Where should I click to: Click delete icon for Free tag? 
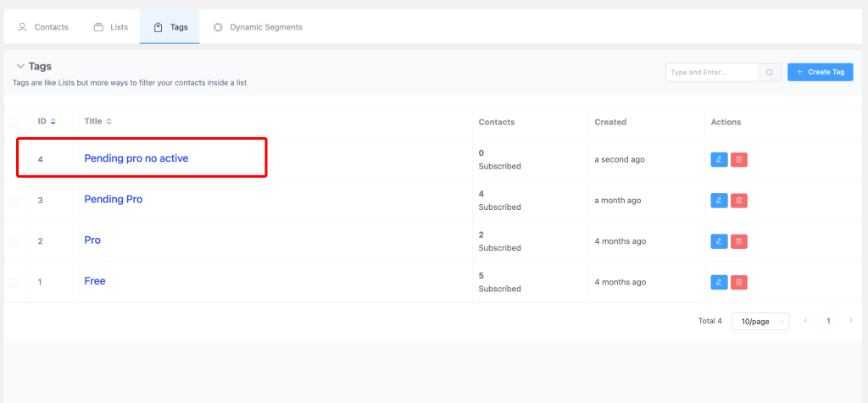(x=738, y=282)
